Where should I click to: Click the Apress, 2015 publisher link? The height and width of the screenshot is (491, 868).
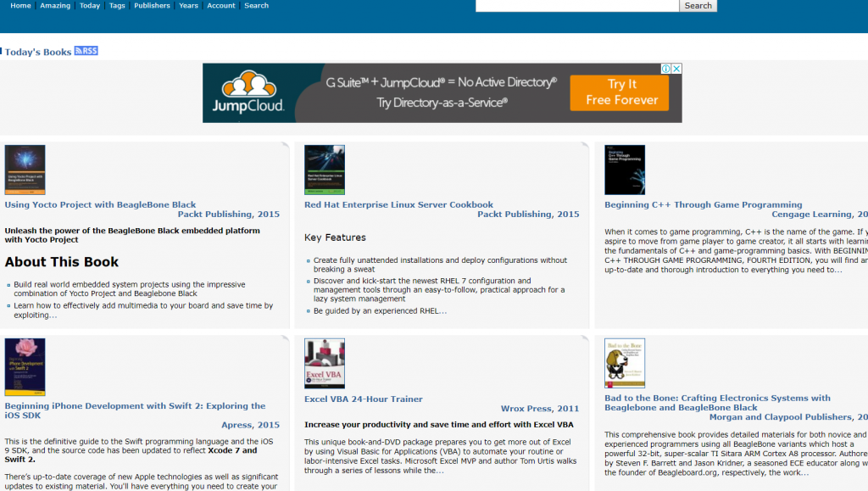tap(250, 425)
